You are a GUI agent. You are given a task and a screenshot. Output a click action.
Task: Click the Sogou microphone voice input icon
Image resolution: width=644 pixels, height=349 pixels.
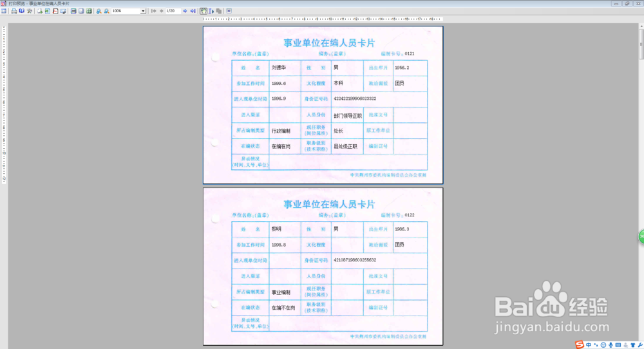coord(611,345)
